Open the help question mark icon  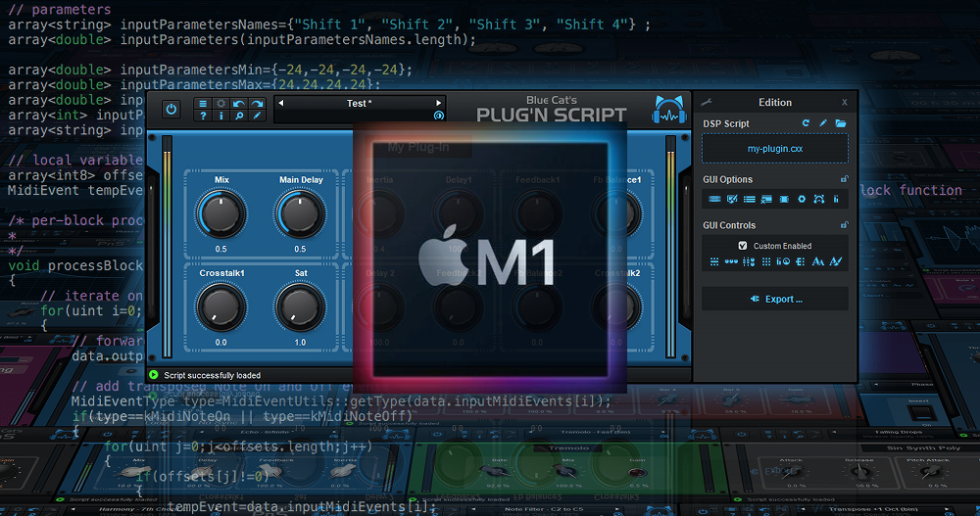203,116
